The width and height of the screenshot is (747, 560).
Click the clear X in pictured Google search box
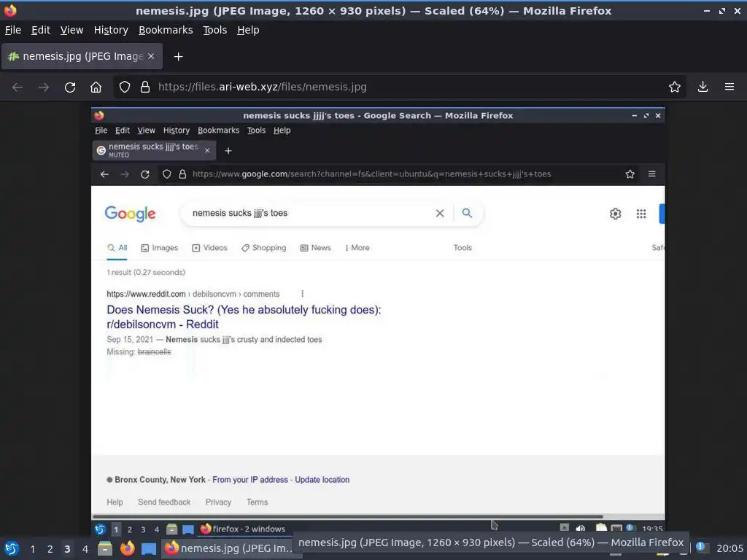pyautogui.click(x=440, y=214)
